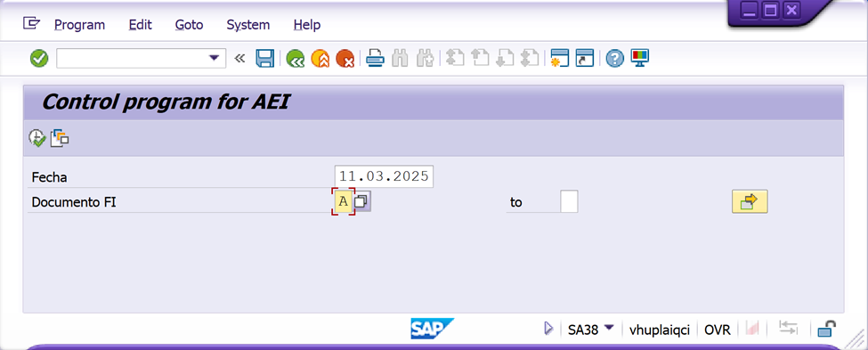
Task: Click the Multiple Selection arrow button
Action: (x=750, y=201)
